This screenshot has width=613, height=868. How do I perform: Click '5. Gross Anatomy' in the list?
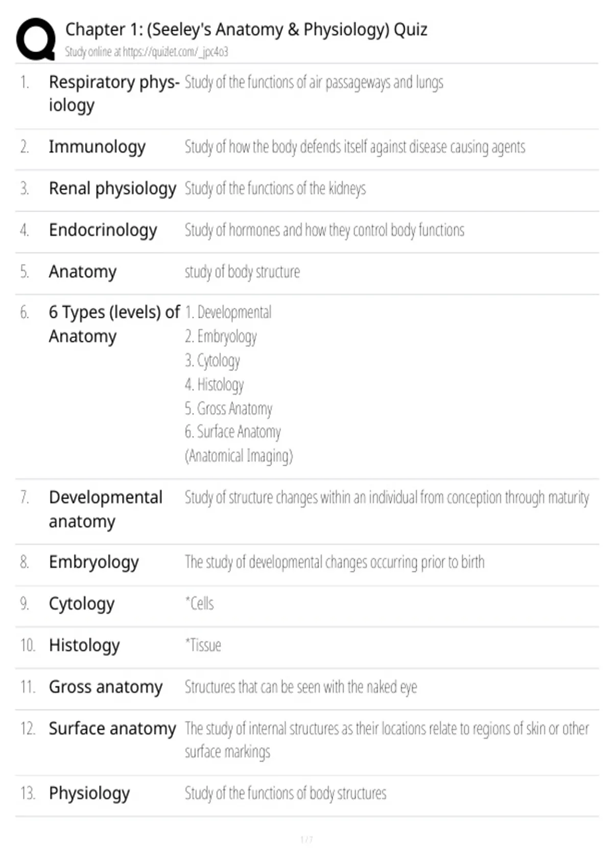coord(228,408)
